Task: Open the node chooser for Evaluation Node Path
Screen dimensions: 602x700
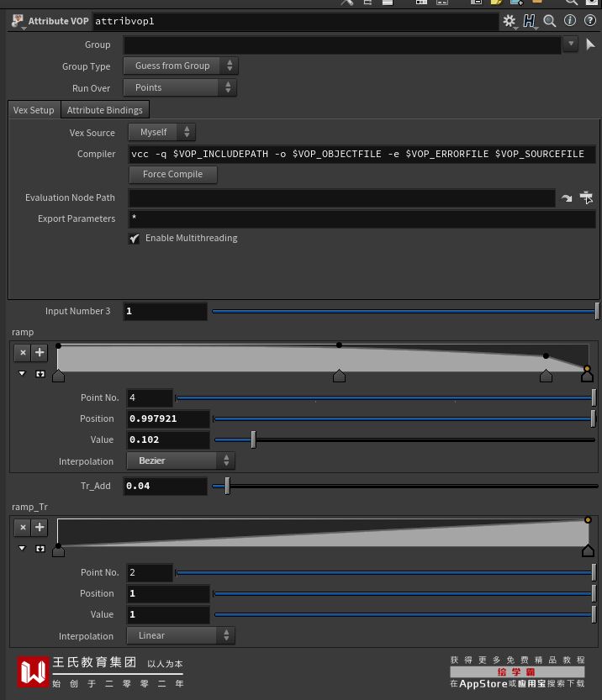Action: click(x=586, y=197)
